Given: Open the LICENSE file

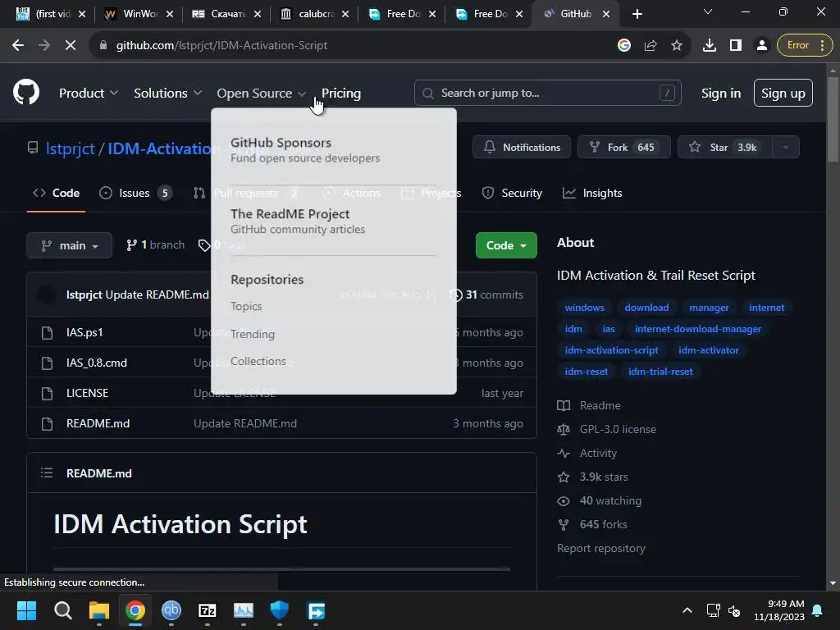Looking at the screenshot, I should [87, 393].
